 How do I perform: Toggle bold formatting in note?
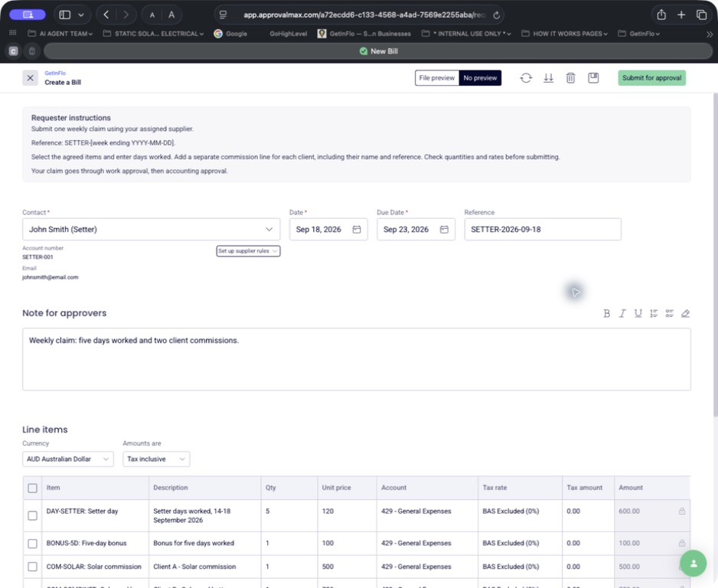[x=606, y=313]
